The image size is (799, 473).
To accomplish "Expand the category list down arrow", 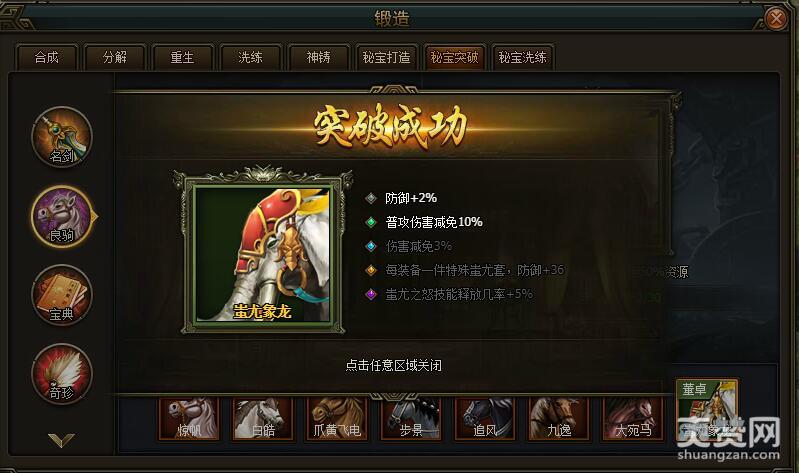I will click(x=61, y=440).
